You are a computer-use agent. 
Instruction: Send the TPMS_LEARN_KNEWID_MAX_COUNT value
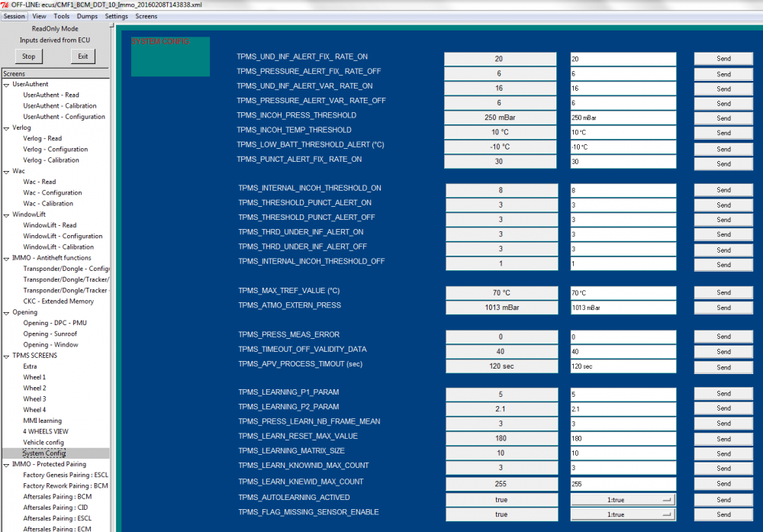[723, 484]
